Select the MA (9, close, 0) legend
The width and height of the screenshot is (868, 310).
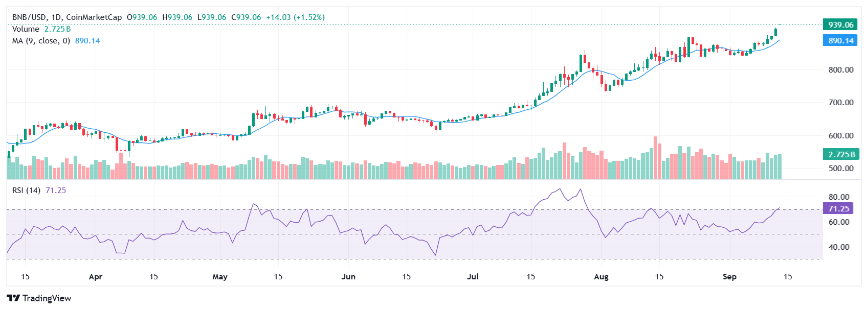pos(41,41)
